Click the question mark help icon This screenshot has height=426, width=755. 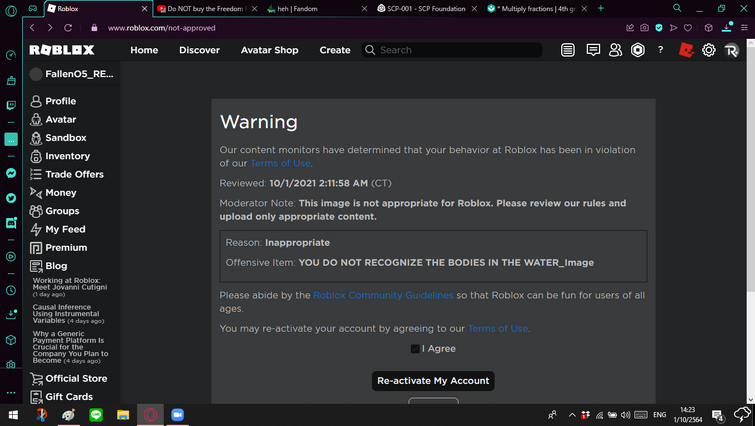click(x=661, y=50)
